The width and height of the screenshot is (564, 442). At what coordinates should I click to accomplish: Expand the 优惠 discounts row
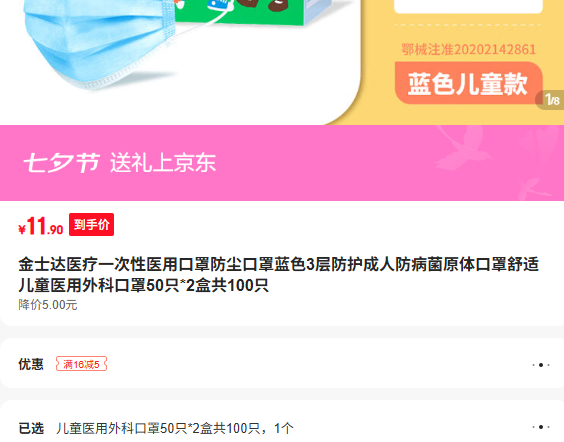pyautogui.click(x=282, y=363)
